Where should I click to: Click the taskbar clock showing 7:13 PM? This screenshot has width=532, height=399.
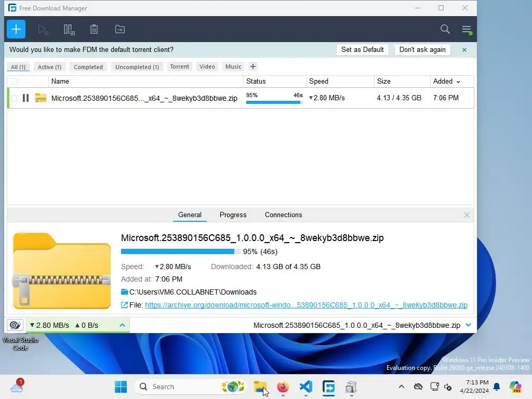pos(474,387)
